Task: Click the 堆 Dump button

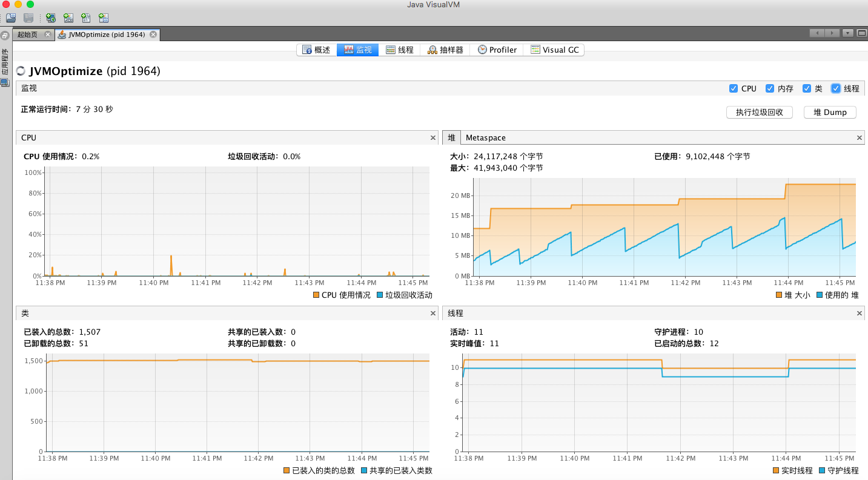Action: pyautogui.click(x=830, y=113)
